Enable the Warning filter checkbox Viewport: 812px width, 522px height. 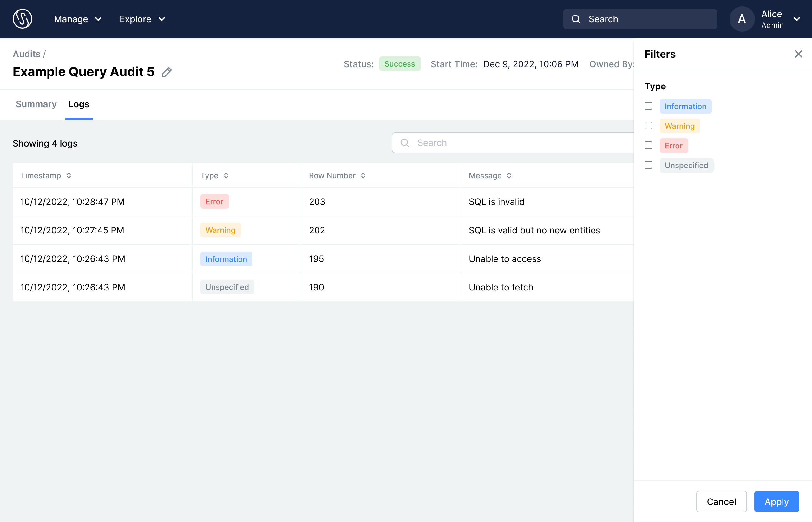pyautogui.click(x=648, y=126)
